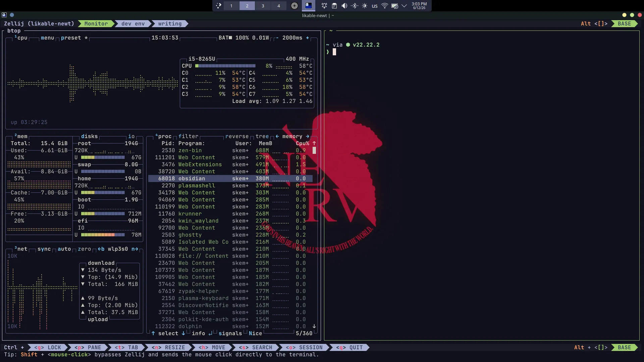Image resolution: width=644 pixels, height=362 pixels.
Task: Click the 'us' keyboard layout indicator
Action: coord(375,6)
